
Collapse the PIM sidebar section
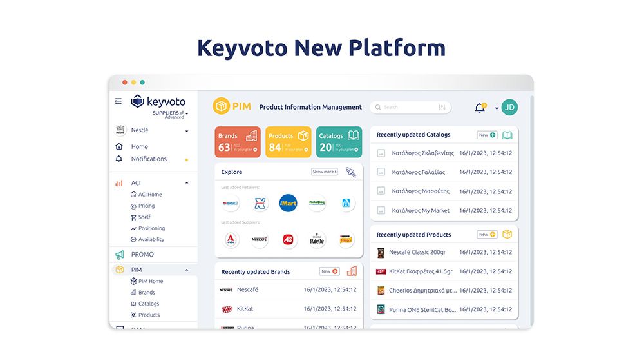[187, 270]
